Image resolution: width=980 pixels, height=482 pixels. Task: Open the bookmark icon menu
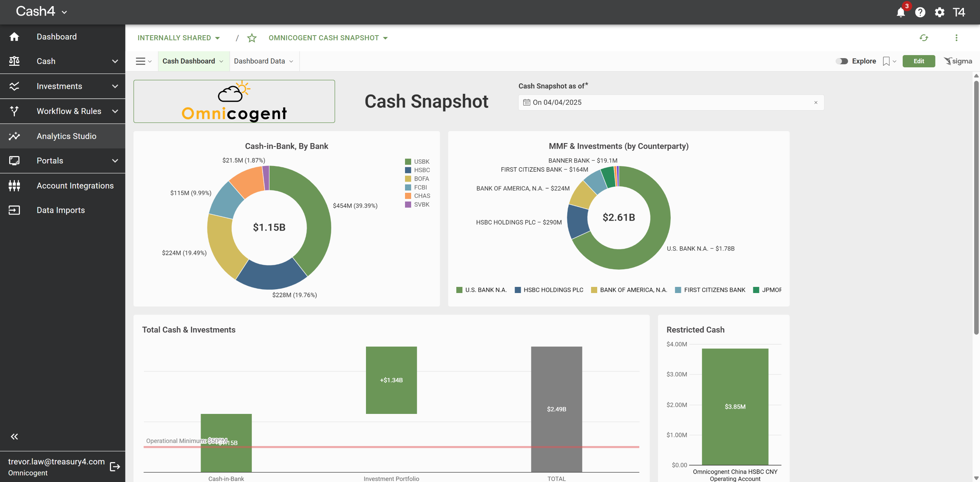coord(886,61)
